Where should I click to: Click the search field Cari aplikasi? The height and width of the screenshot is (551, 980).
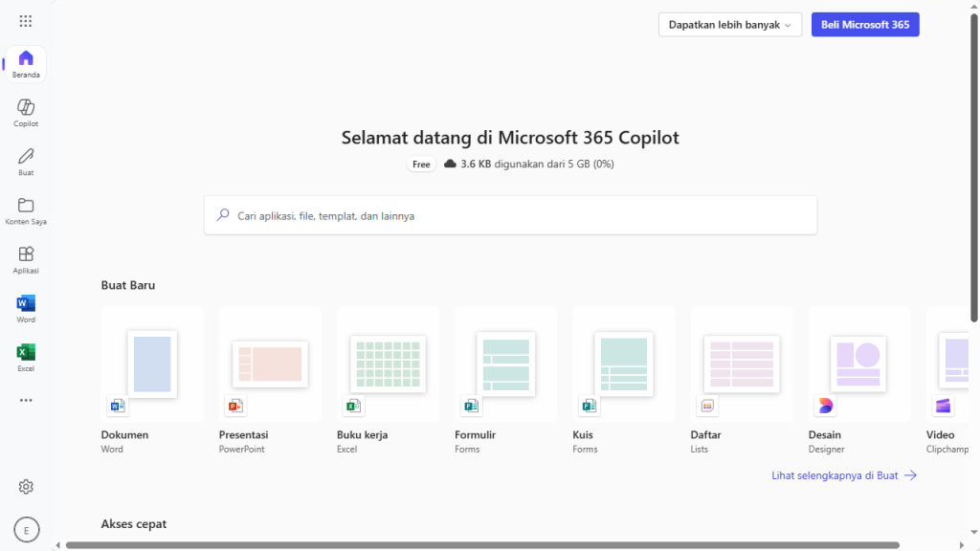click(510, 215)
